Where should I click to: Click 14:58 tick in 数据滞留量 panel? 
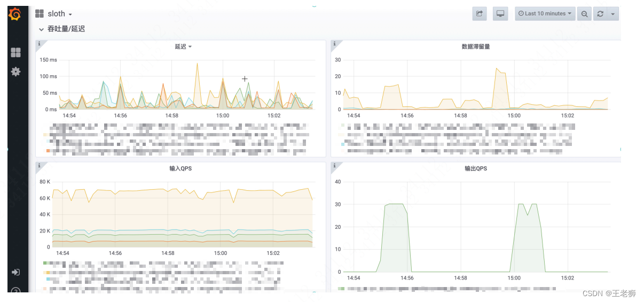click(x=460, y=115)
